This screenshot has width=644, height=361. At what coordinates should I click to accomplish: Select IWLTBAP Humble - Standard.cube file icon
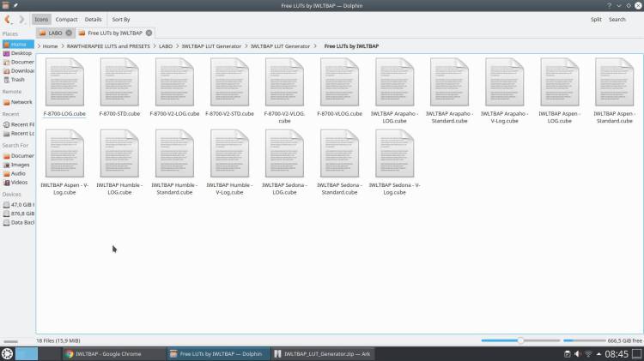pyautogui.click(x=174, y=153)
